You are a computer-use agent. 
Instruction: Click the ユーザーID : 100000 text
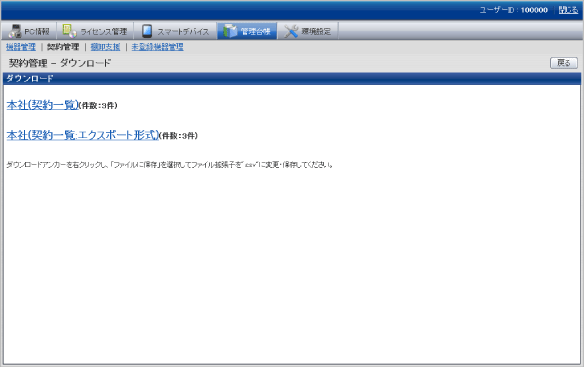pos(514,10)
